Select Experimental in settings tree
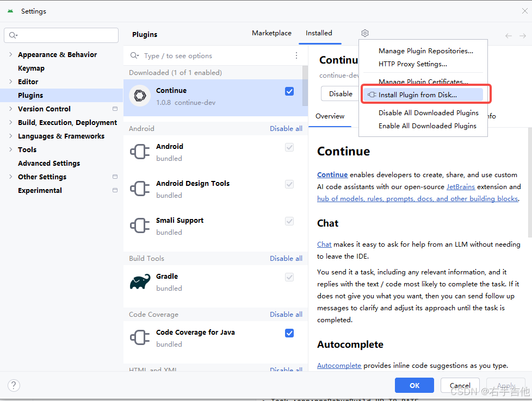 [40, 190]
